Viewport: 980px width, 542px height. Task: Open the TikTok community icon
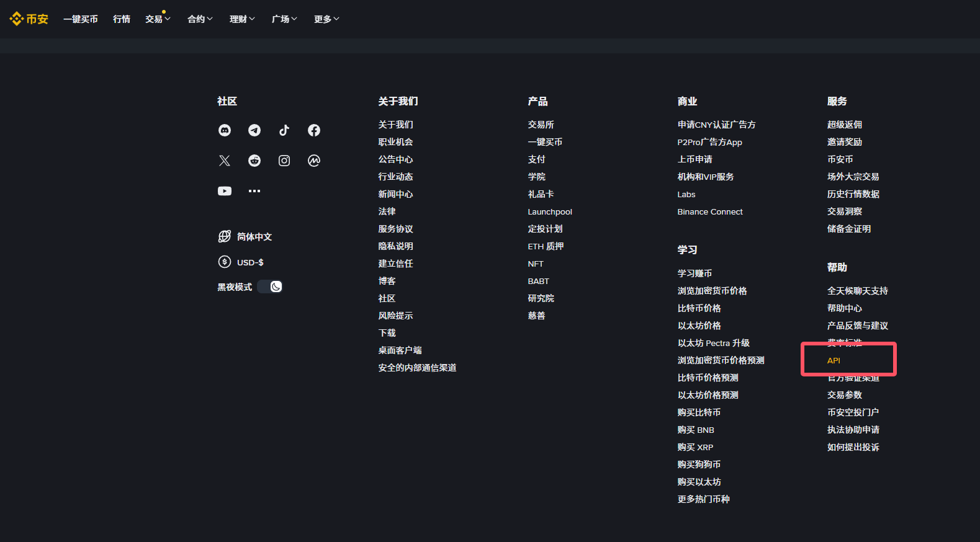284,130
